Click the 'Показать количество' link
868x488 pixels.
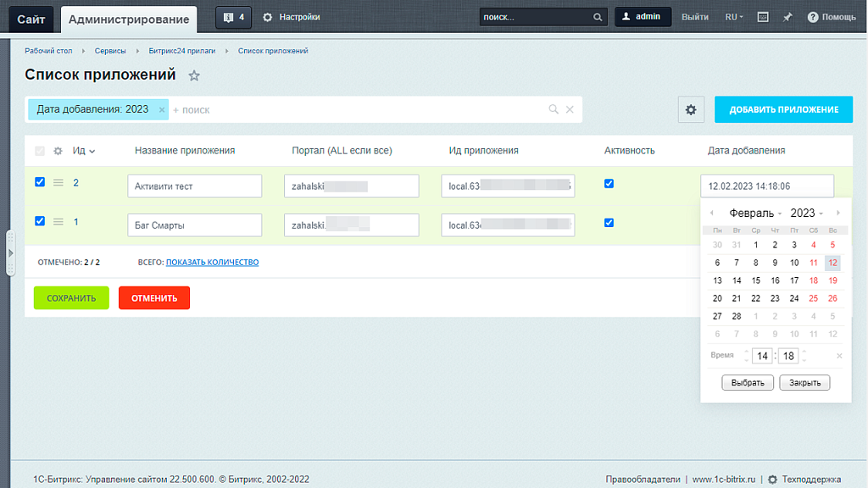(x=212, y=263)
